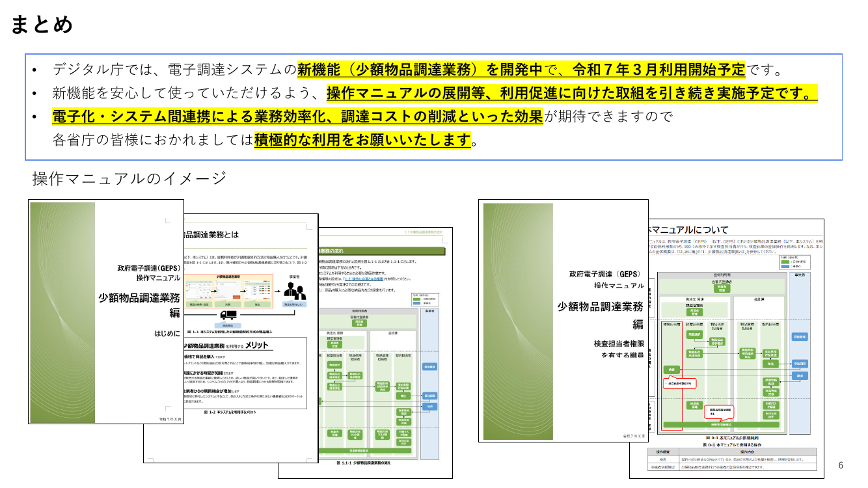Viewport: 868px width, 488px height.
Task: Click はじめに on the left cover page
Action: 167,333
